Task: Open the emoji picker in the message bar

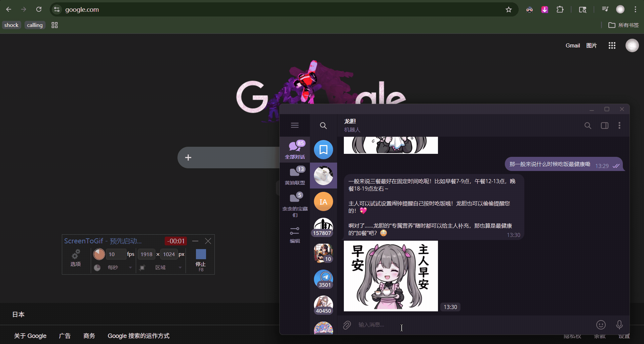Action: click(x=601, y=324)
